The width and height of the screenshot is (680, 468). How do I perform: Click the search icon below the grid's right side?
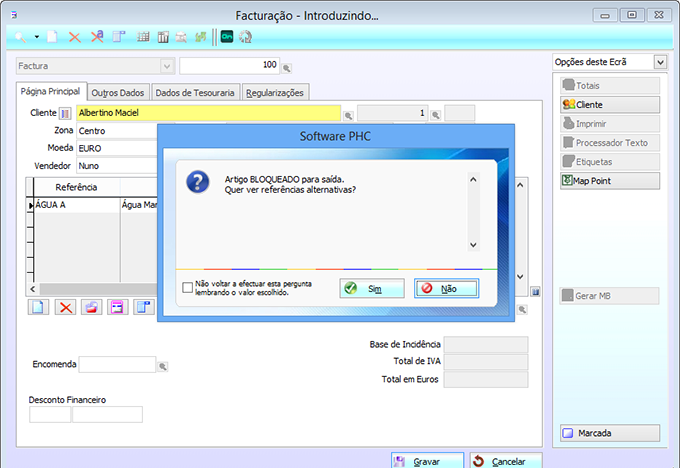tap(522, 309)
